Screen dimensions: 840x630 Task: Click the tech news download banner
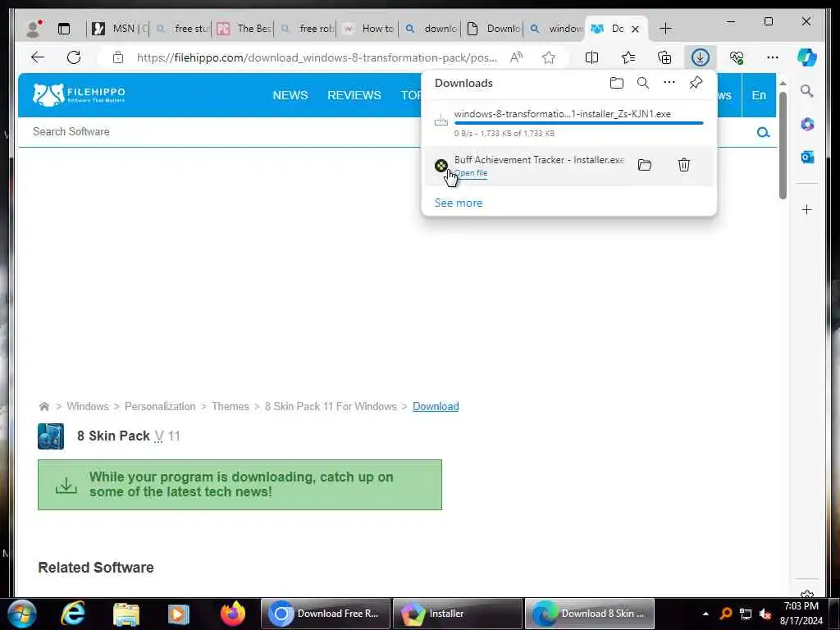(x=240, y=485)
